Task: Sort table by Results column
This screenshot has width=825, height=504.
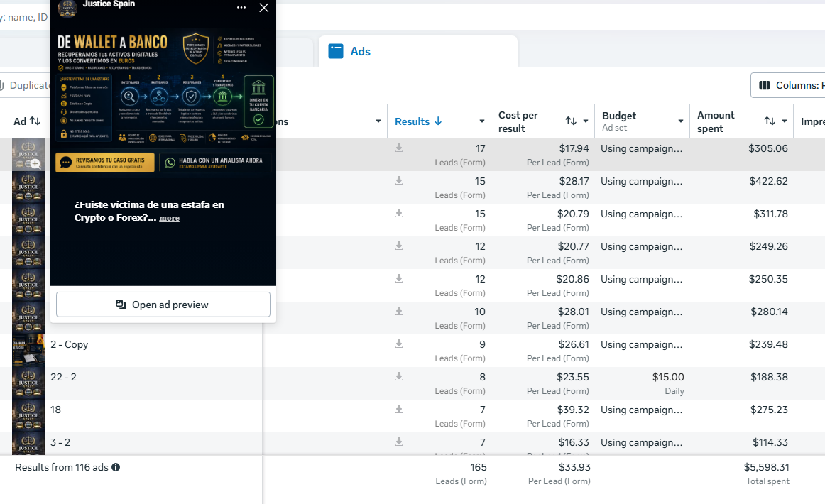Action: click(418, 121)
